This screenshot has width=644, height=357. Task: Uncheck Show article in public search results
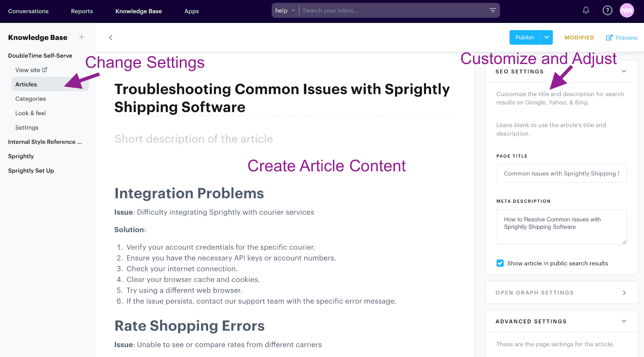click(x=500, y=263)
